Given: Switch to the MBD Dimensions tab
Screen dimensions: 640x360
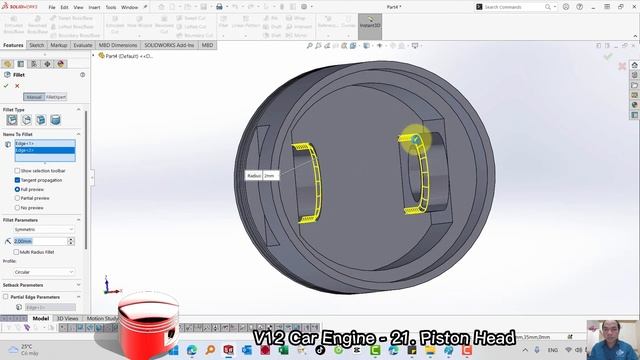Looking at the screenshot, I should coord(118,45).
